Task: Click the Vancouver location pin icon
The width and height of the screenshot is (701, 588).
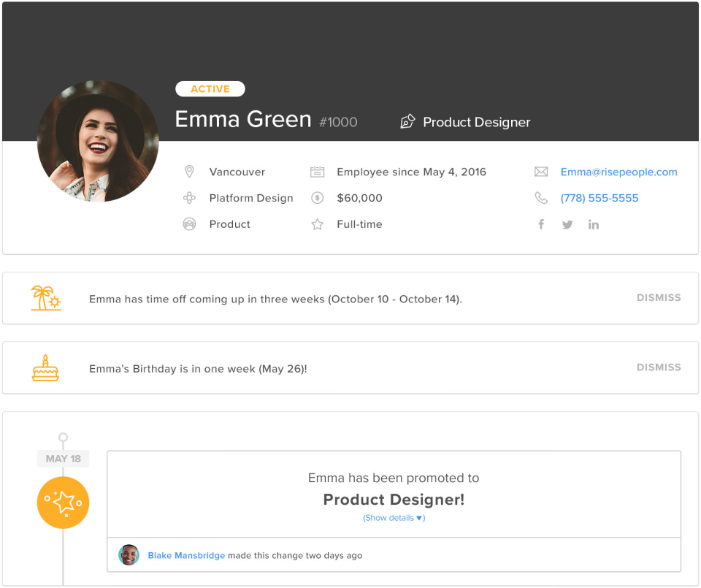Action: pyautogui.click(x=189, y=172)
